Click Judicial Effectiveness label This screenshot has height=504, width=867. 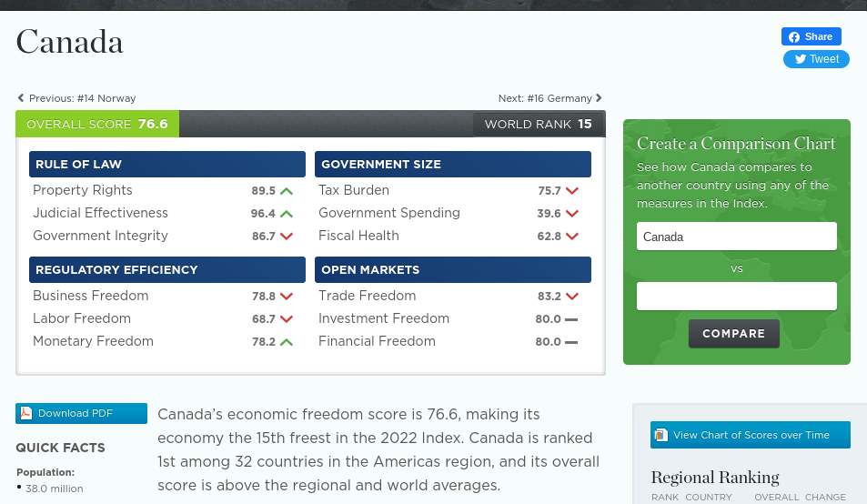pyautogui.click(x=100, y=213)
